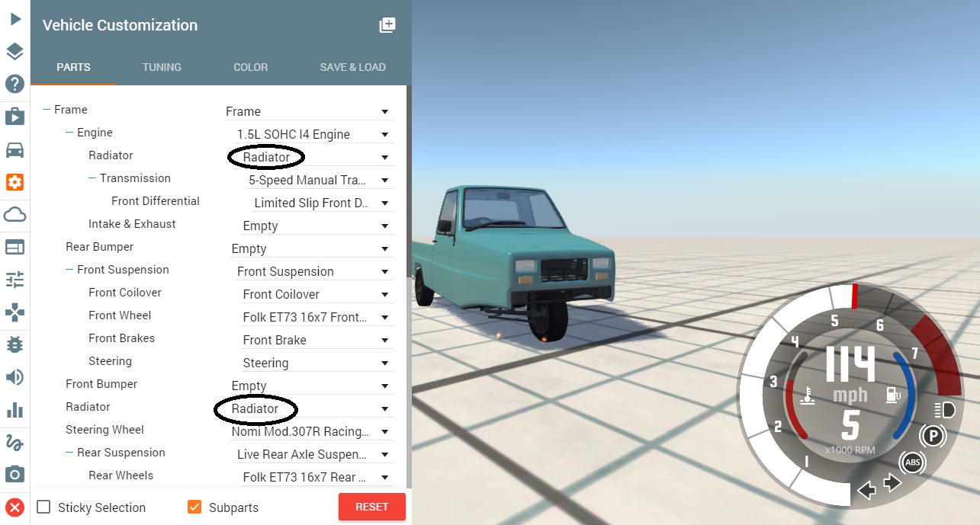Image resolution: width=980 pixels, height=525 pixels.
Task: Open the audio speaker icon
Action: click(14, 377)
